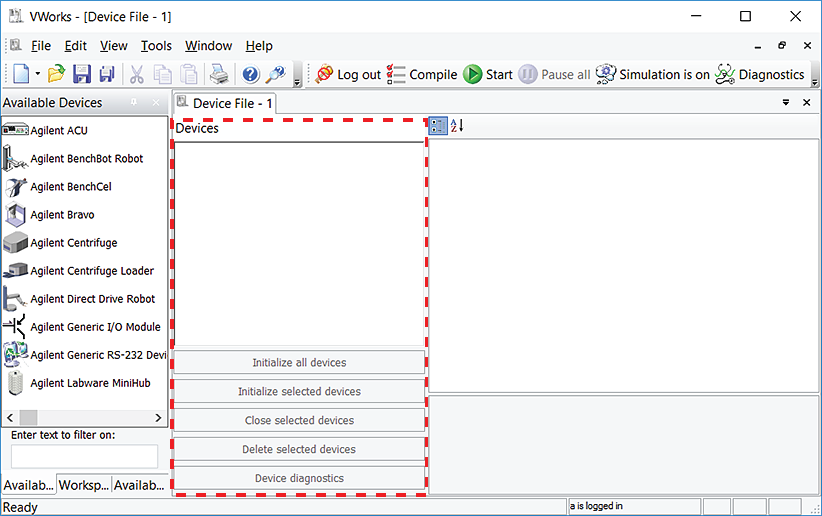Switch property grid to categorized view
This screenshot has width=822, height=516.
pyautogui.click(x=437, y=126)
